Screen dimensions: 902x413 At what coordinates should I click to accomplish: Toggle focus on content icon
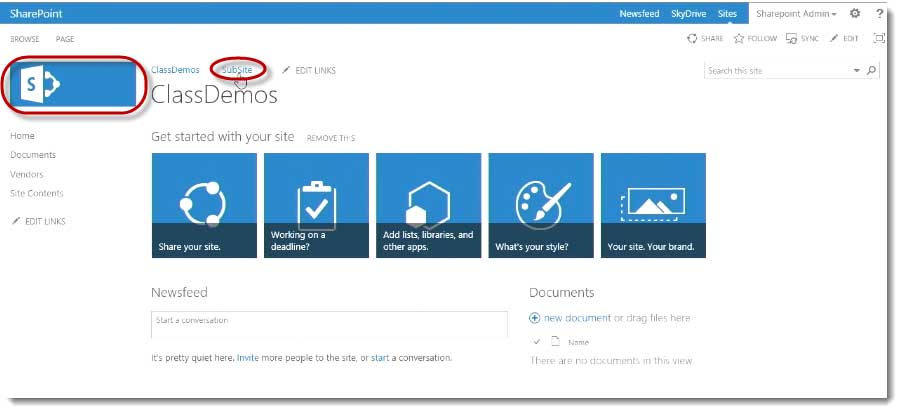click(x=879, y=39)
